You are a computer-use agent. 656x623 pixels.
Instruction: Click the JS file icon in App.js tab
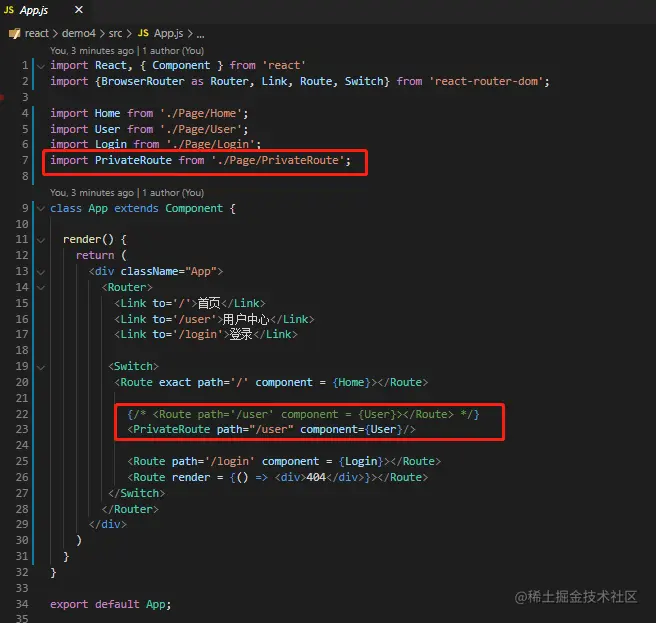click(x=9, y=10)
